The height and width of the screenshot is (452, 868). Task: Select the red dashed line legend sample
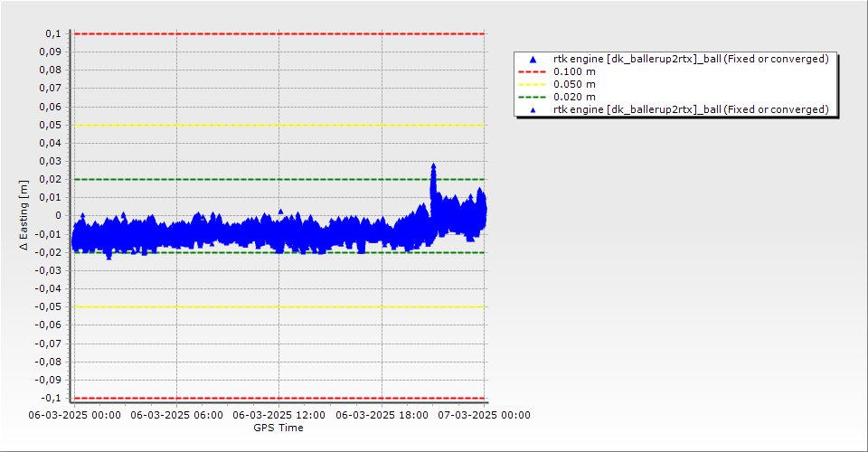[x=532, y=72]
